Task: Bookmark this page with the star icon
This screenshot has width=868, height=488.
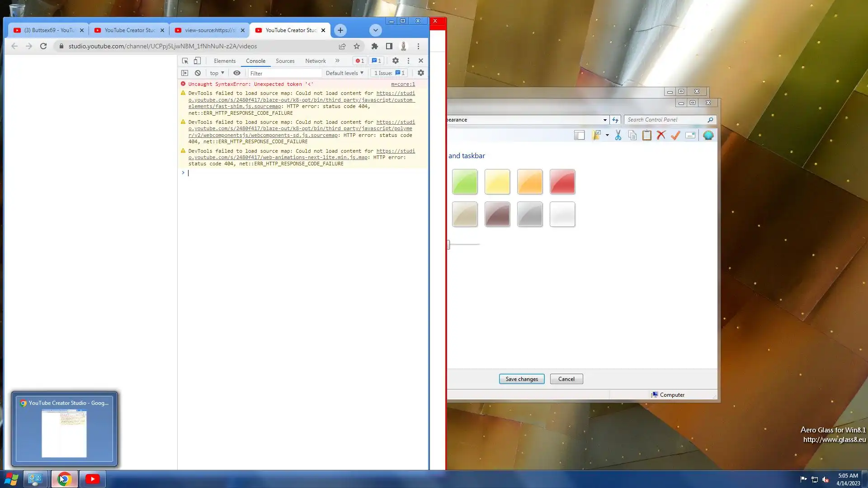Action: tap(357, 46)
